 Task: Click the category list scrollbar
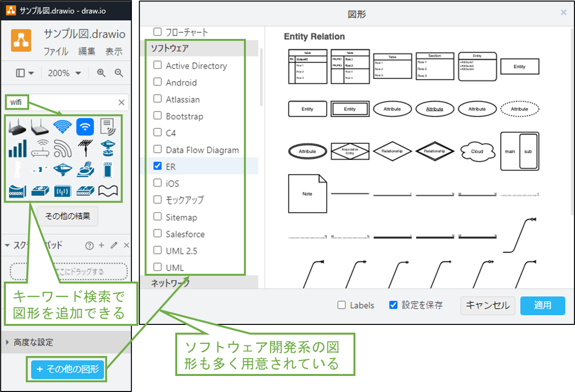point(261,77)
